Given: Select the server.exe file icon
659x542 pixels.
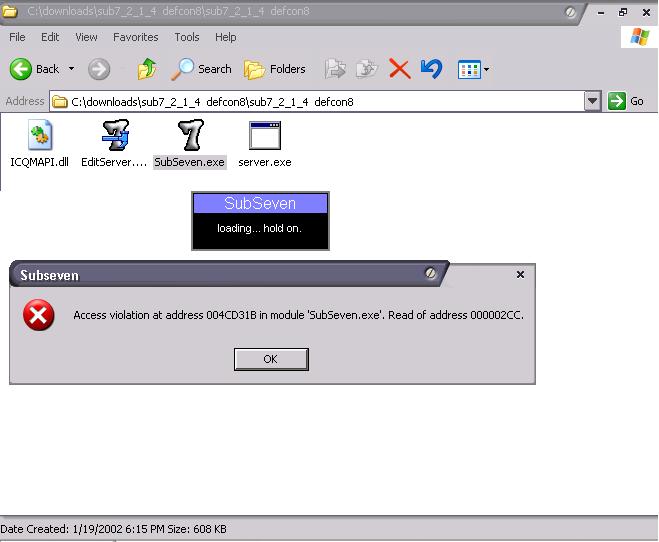Looking at the screenshot, I should (265, 135).
